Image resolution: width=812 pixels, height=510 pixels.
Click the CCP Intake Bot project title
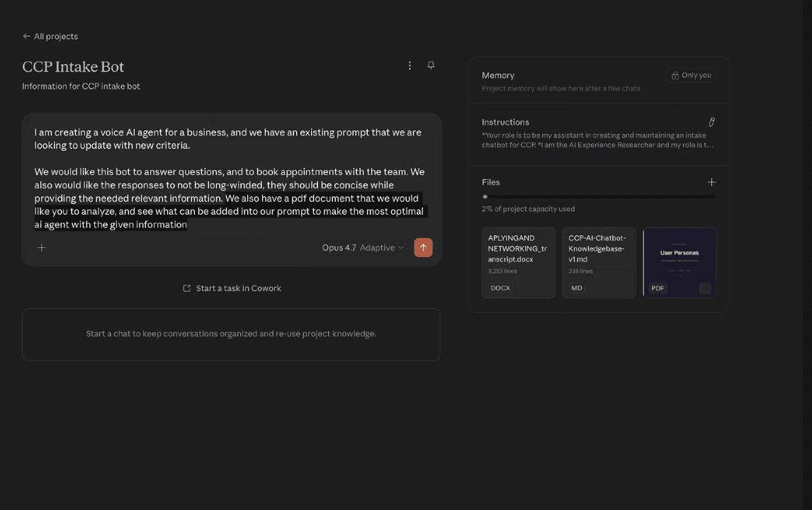73,67
